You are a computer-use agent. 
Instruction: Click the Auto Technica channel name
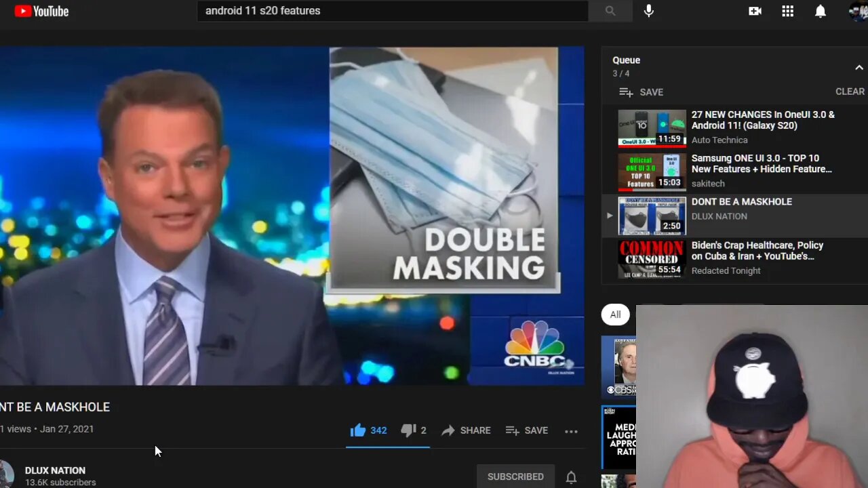(x=719, y=140)
